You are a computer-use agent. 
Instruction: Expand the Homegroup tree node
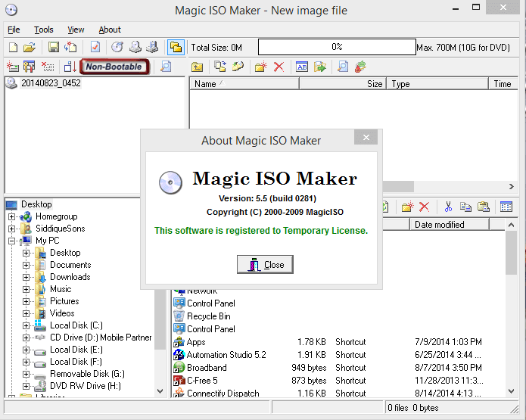pos(12,216)
